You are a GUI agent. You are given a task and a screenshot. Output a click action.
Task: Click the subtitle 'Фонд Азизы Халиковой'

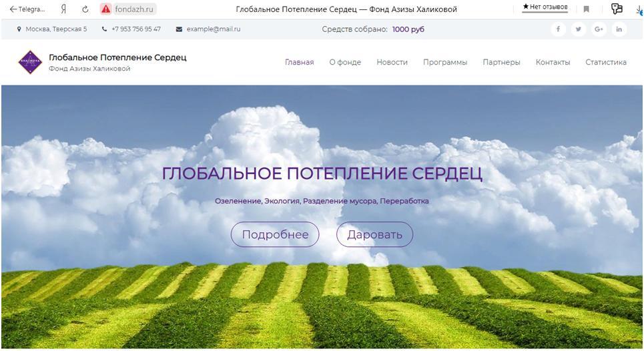coord(89,69)
